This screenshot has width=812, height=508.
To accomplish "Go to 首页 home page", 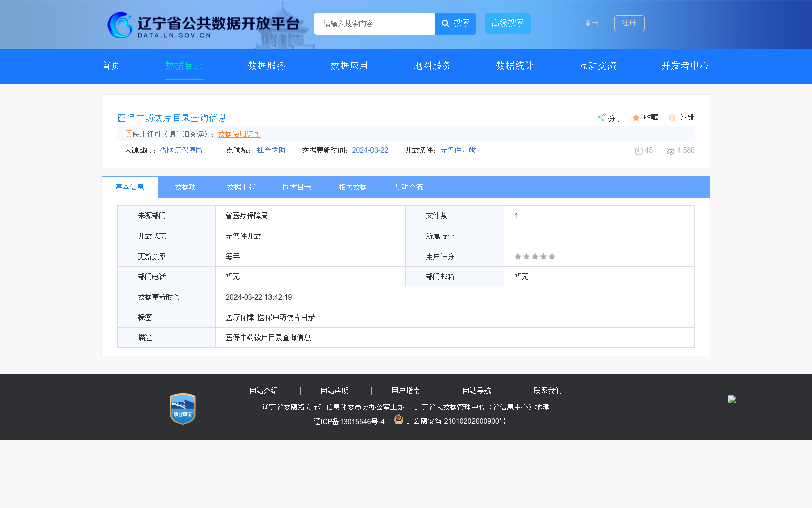I will (111, 66).
